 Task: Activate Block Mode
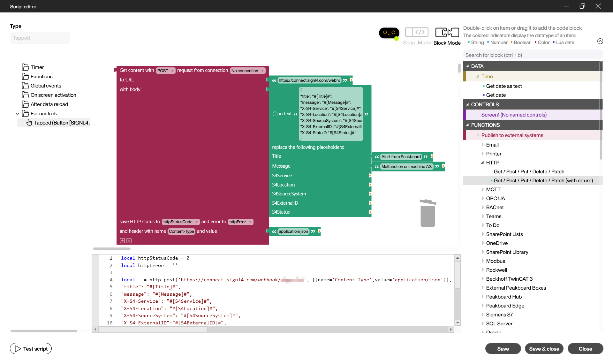click(447, 32)
